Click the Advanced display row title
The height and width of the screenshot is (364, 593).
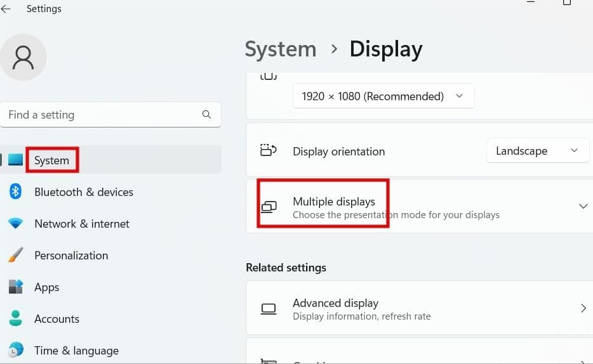point(335,303)
